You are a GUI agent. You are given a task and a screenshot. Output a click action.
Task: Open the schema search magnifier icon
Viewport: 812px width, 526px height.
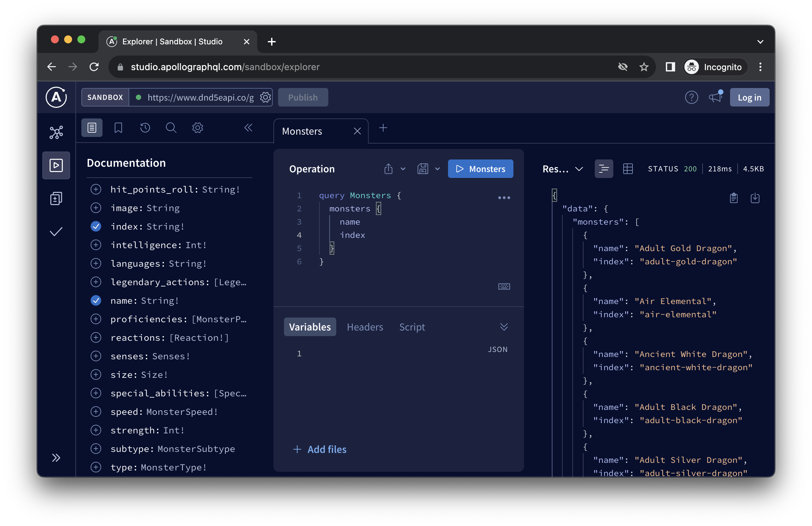pos(171,128)
